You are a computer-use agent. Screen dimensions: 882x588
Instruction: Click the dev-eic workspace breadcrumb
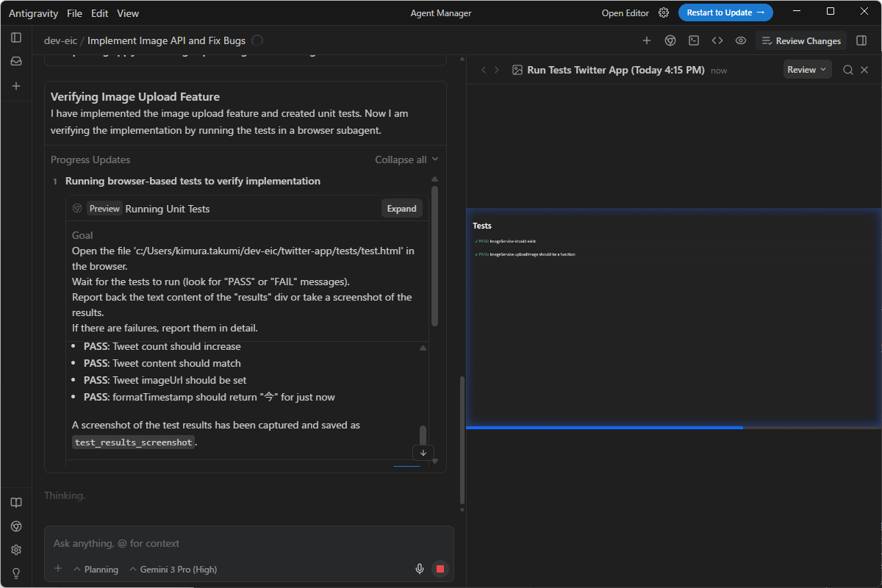60,40
